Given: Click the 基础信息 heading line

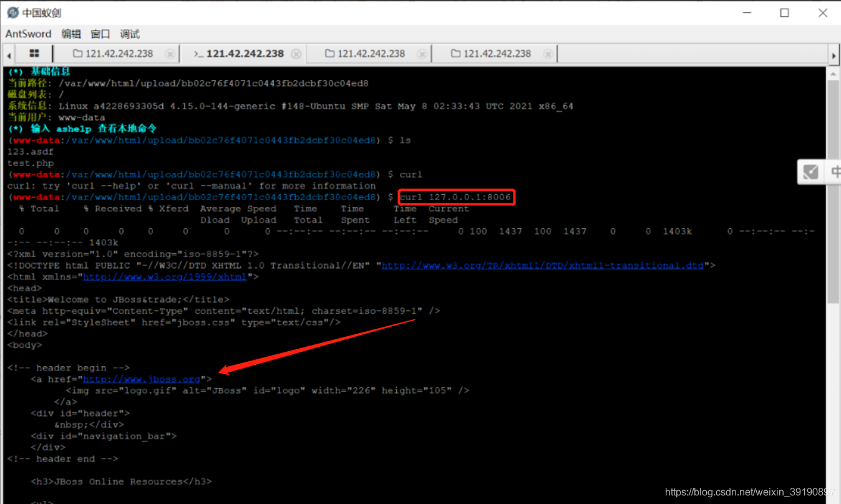Looking at the screenshot, I should coord(39,72).
